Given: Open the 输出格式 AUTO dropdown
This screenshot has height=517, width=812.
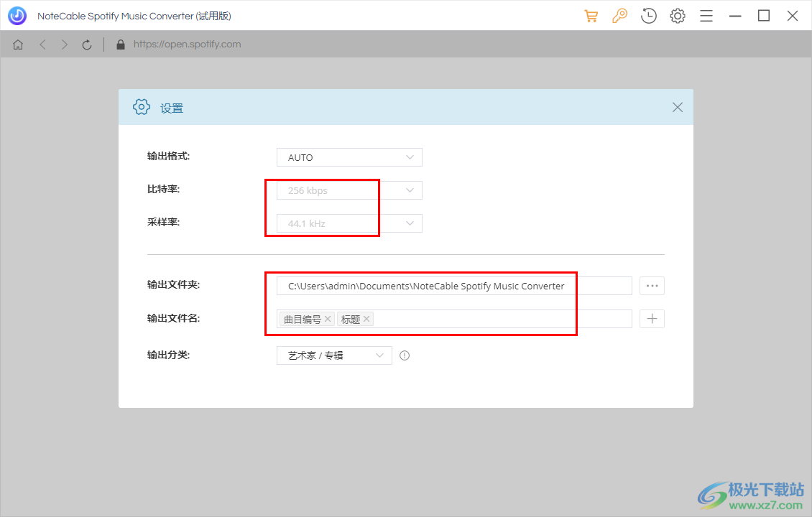Looking at the screenshot, I should pyautogui.click(x=349, y=157).
